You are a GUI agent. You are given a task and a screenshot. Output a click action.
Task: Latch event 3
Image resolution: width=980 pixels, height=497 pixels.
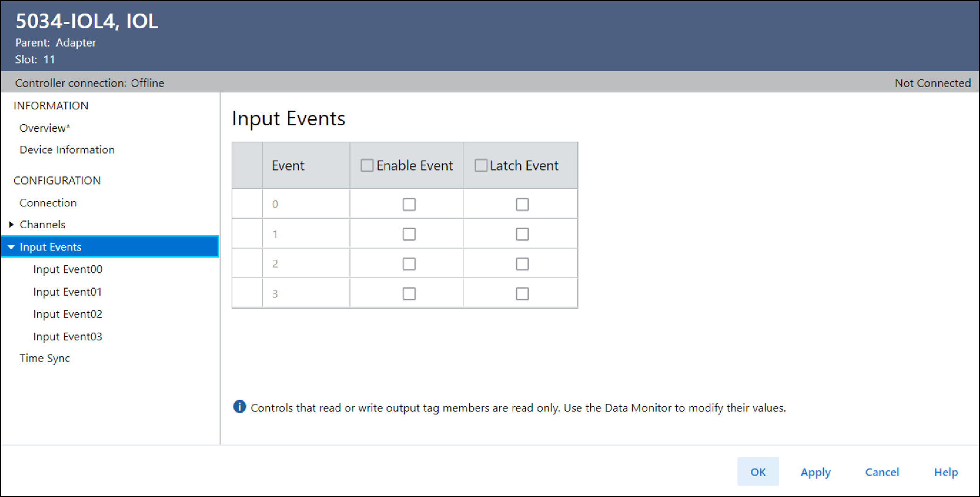[522, 293]
